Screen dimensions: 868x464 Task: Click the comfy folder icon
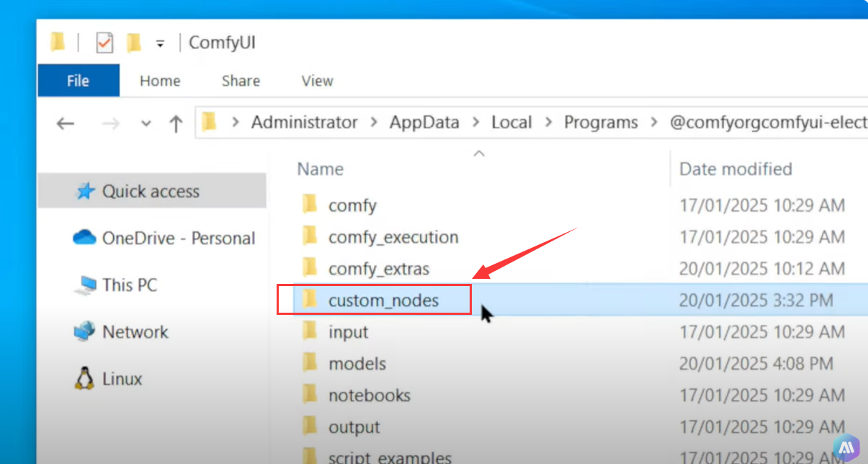point(310,205)
